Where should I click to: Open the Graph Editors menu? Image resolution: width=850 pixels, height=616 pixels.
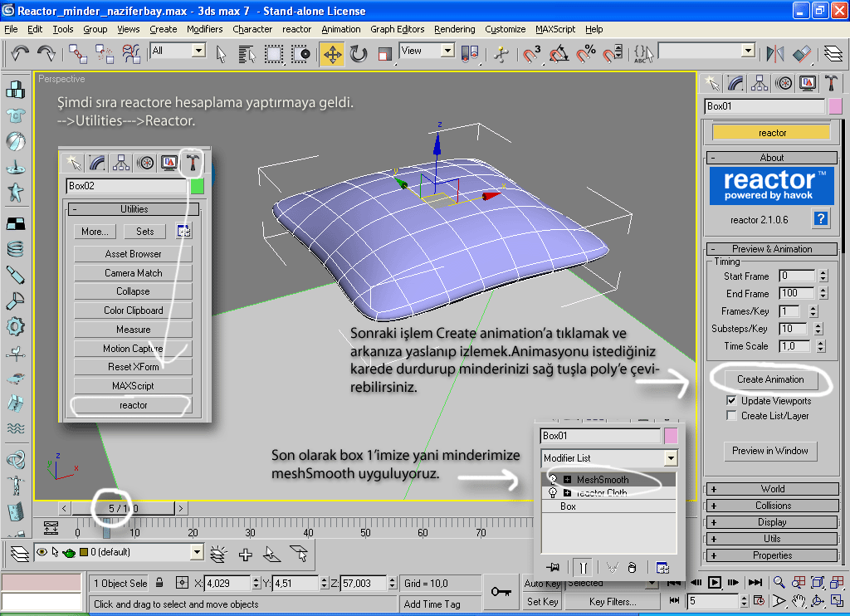click(397, 29)
